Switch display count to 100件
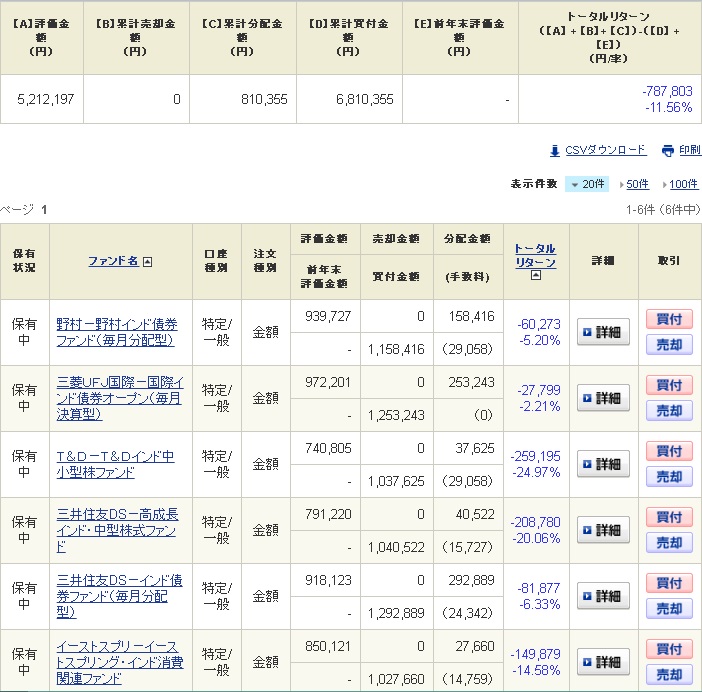702x692 pixels. pyautogui.click(x=684, y=184)
